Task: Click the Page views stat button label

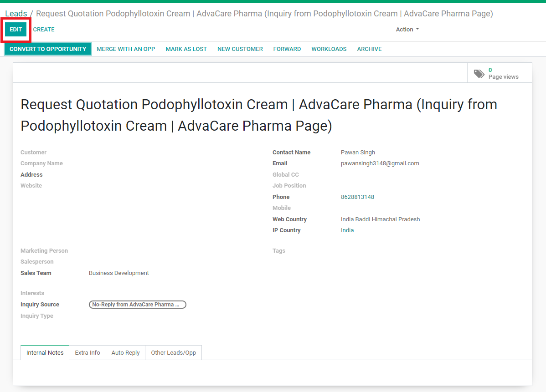Action: [x=504, y=77]
